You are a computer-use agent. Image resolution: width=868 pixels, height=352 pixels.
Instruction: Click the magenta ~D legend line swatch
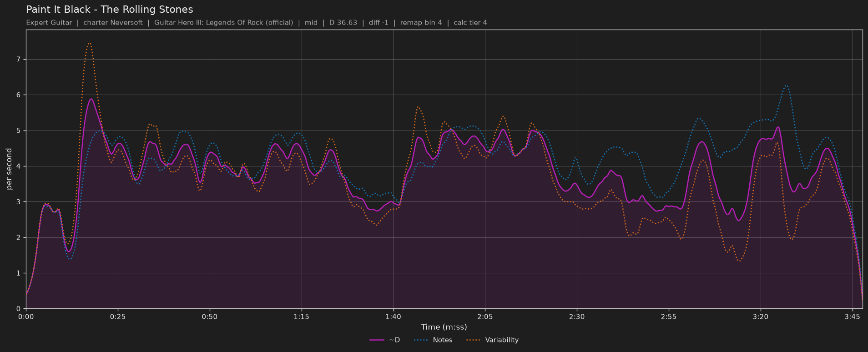(377, 340)
